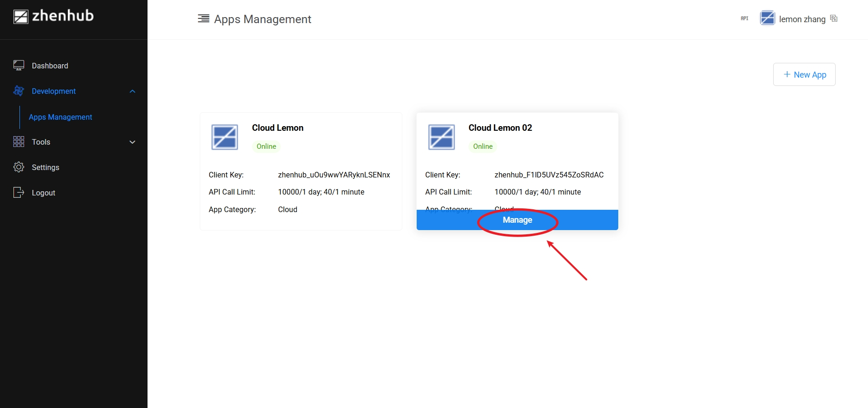Screen dimensions: 868x408
Task: Open the lemon zhang user menu
Action: [802, 19]
